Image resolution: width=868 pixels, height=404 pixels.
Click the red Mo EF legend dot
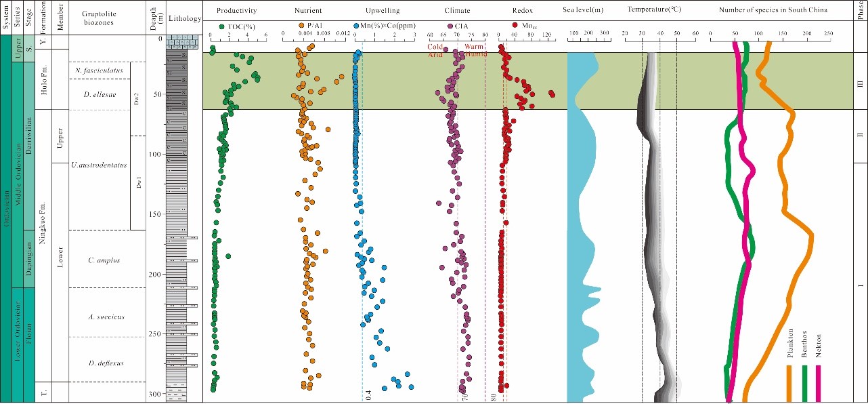coord(516,26)
